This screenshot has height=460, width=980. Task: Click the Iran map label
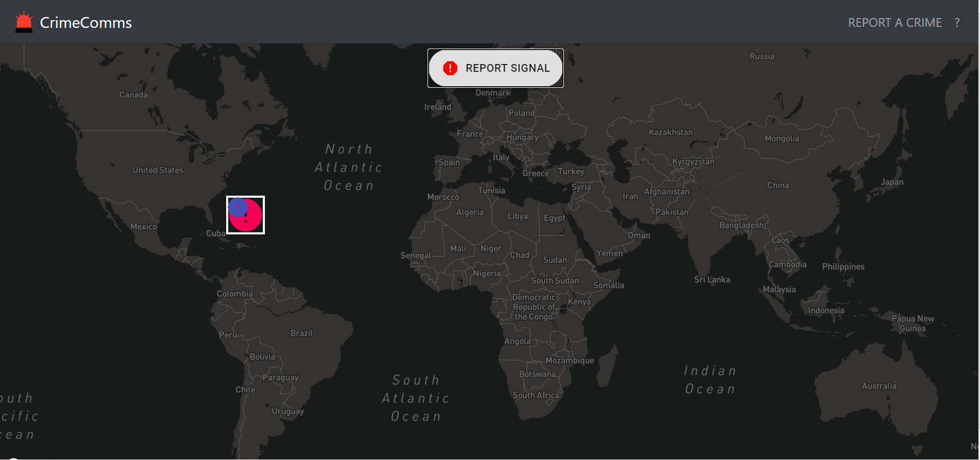[630, 196]
